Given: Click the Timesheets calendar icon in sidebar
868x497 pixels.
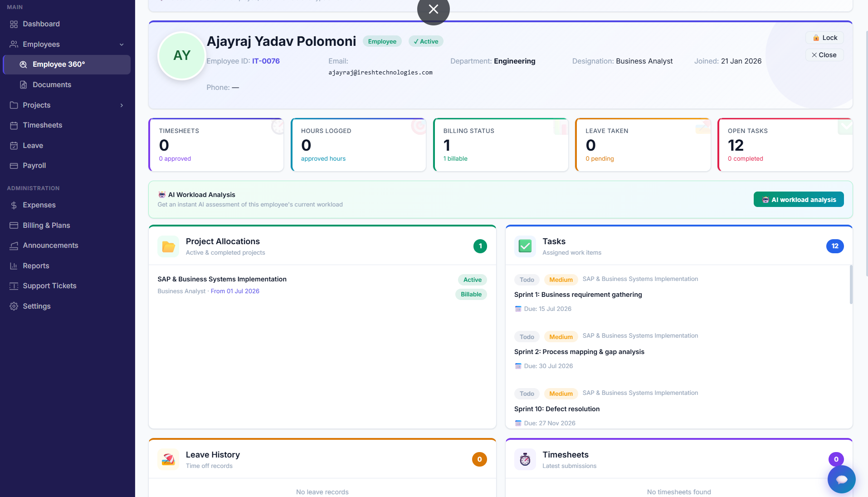Looking at the screenshot, I should (x=14, y=125).
